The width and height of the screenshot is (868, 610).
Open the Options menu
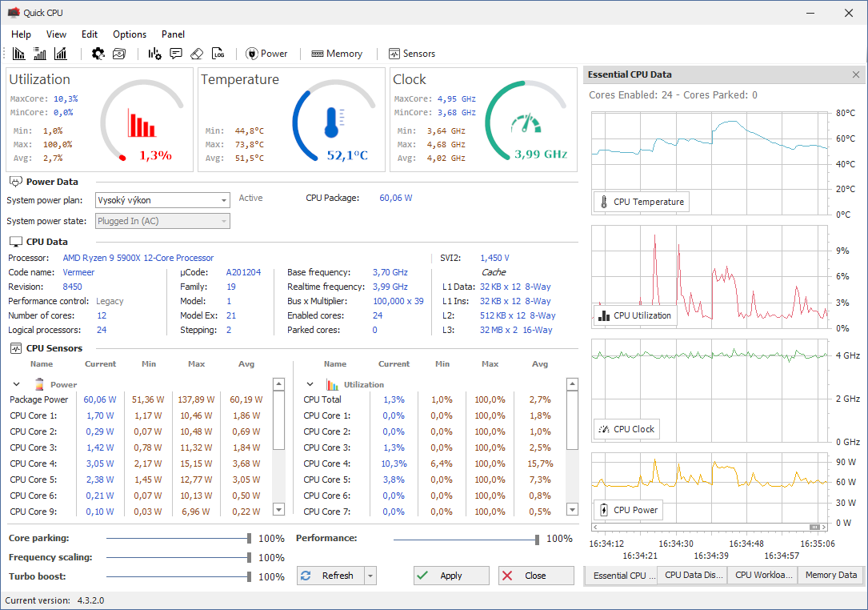[130, 34]
